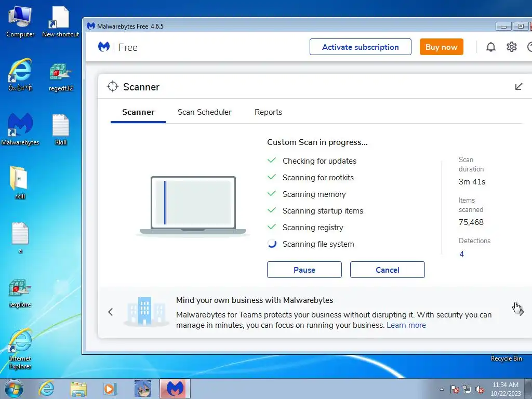
Task: Select the Internet Explorer desktop shortcut
Action: 20,349
